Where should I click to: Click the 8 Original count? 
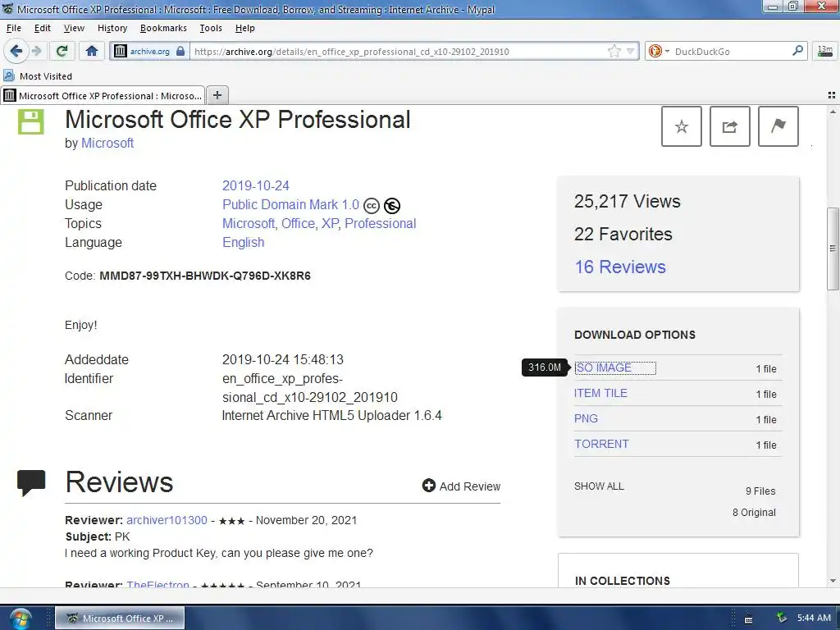click(x=754, y=513)
